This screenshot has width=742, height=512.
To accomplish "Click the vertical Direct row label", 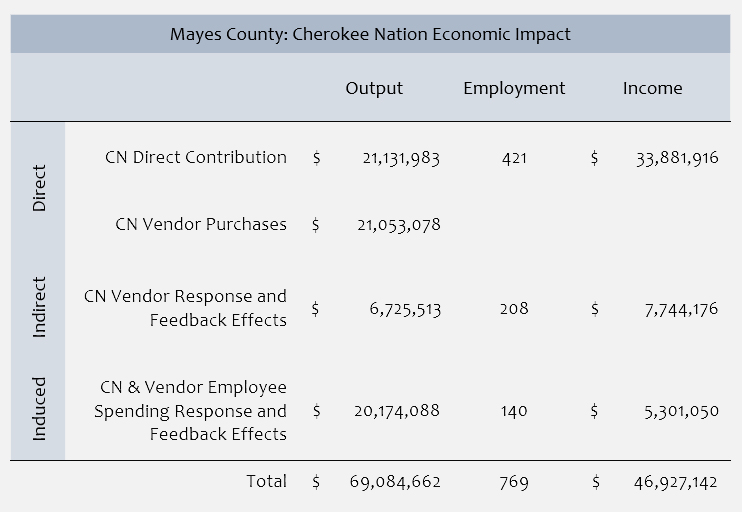I will tap(39, 189).
